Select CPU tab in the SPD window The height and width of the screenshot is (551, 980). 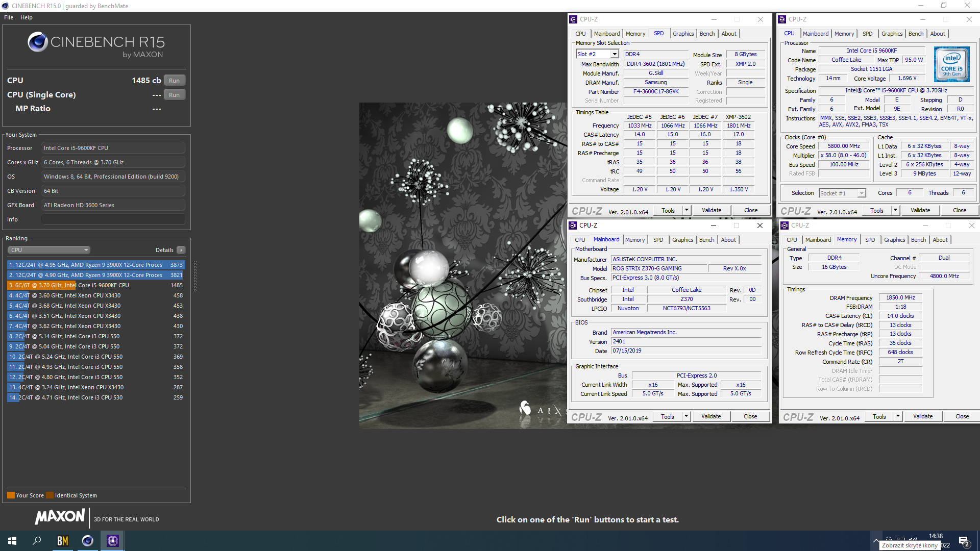point(581,34)
